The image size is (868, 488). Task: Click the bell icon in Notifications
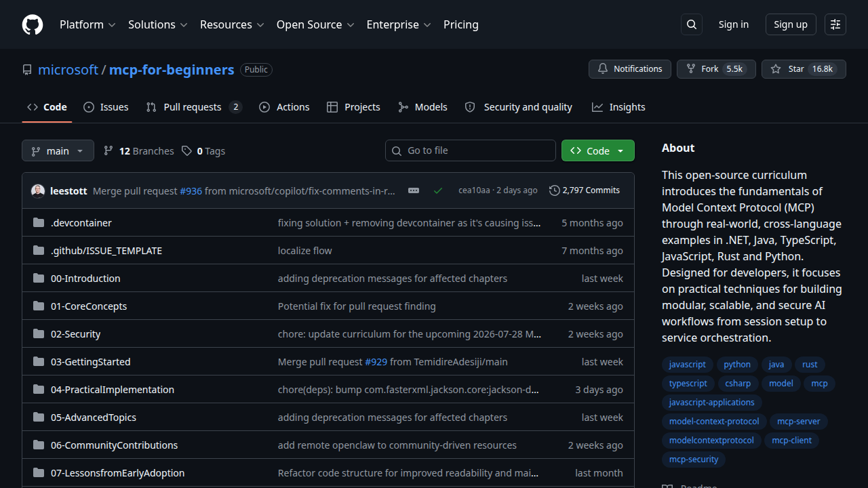pyautogui.click(x=603, y=69)
